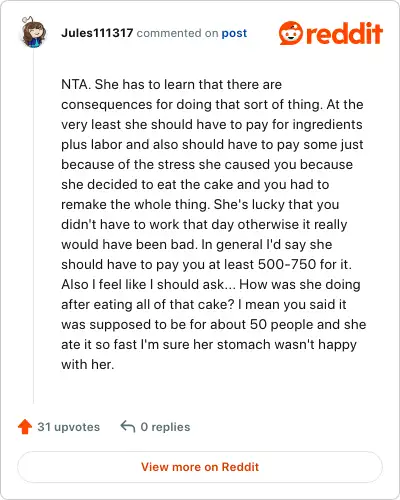
Task: Click the Reddit Snoo mascot icon
Action: 291,33
